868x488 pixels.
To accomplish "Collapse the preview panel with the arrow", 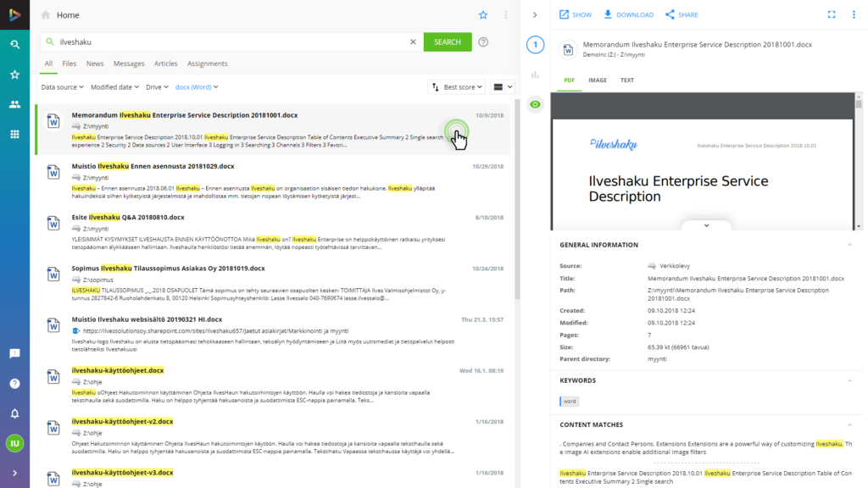I will pos(535,15).
